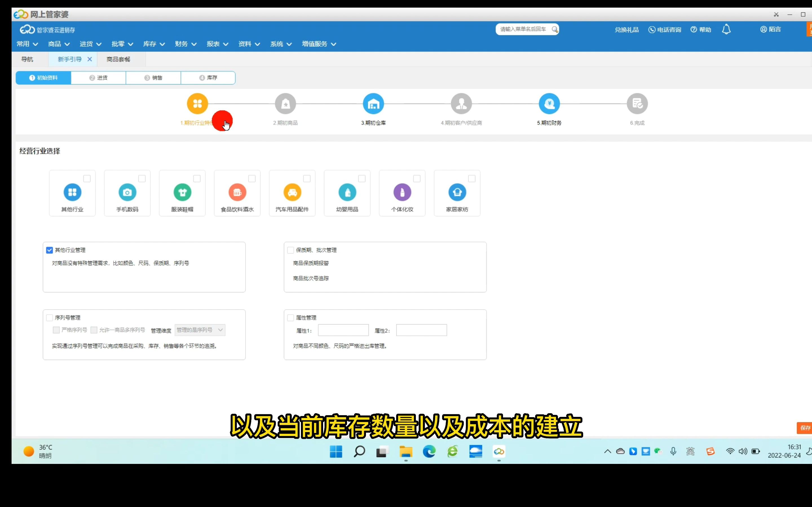Click 属性1 input field
Viewport: 812px width, 507px height.
pos(343,330)
